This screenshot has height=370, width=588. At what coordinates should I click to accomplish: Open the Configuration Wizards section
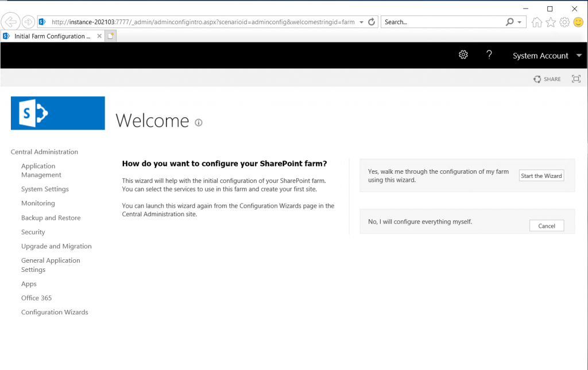(55, 311)
